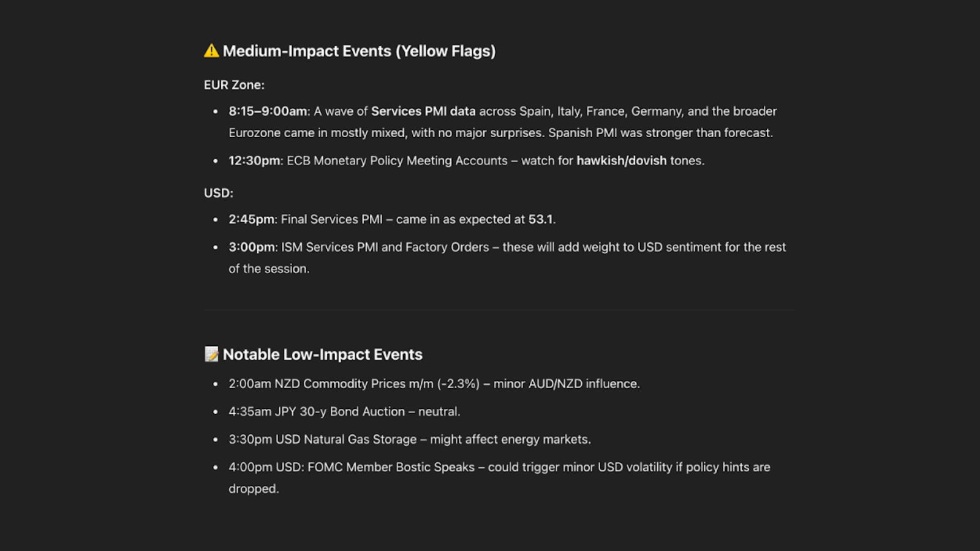The width and height of the screenshot is (980, 551).
Task: Select the USD: section label
Action: pyautogui.click(x=219, y=193)
